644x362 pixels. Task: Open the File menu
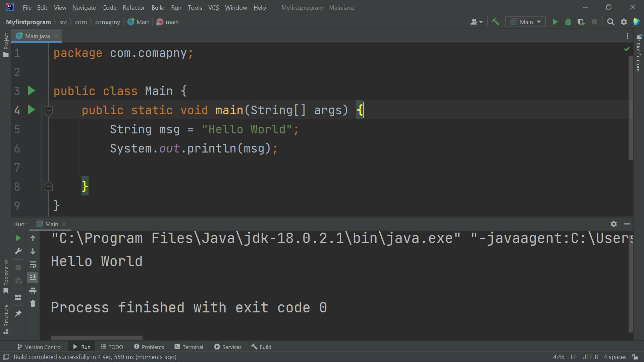tap(27, 7)
